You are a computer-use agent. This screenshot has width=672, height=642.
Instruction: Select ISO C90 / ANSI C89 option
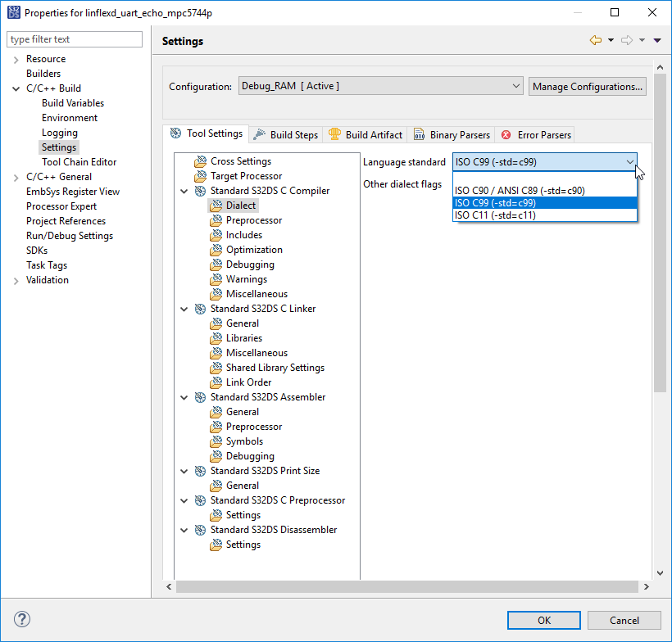(545, 191)
